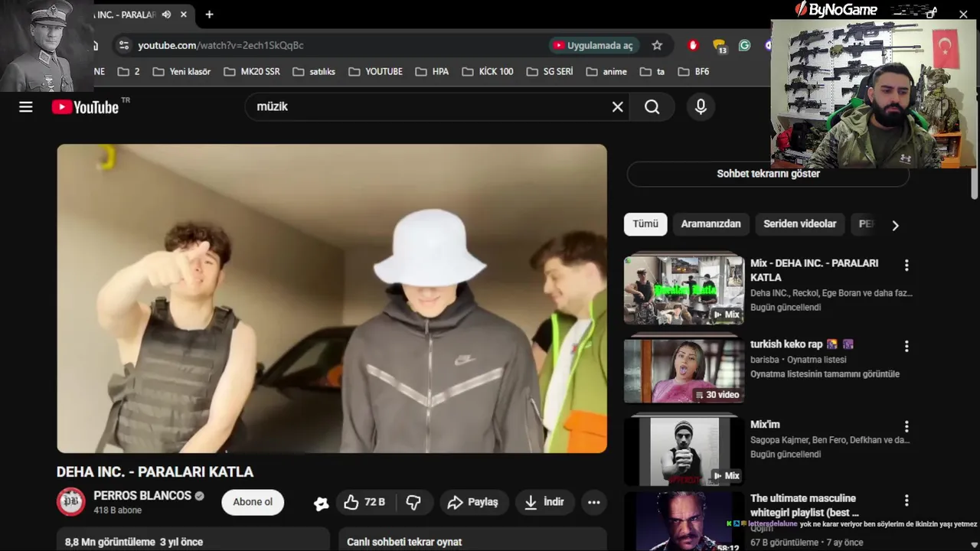Click Oynatma listesinin tamamını görüntüle link
980x551 pixels.
tap(825, 374)
